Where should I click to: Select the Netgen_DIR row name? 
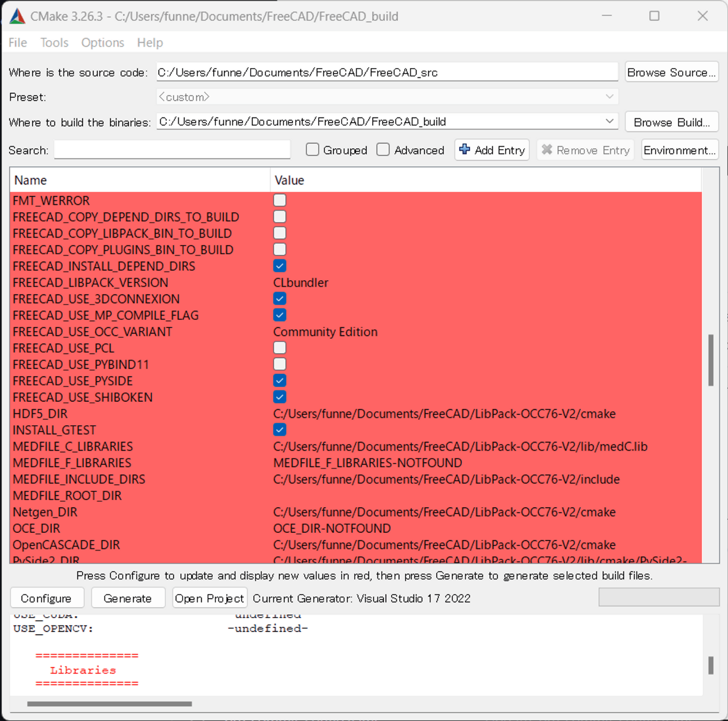pos(45,512)
